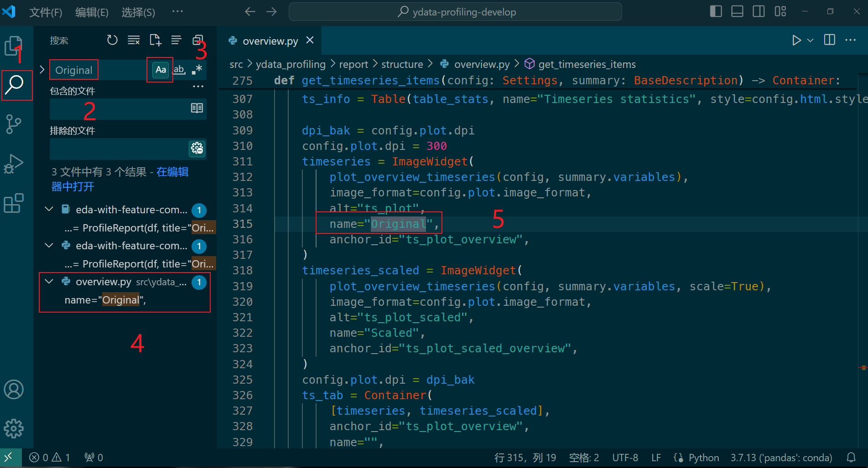Image resolution: width=868 pixels, height=468 pixels.
Task: Open Customize Layout button
Action: pos(780,11)
